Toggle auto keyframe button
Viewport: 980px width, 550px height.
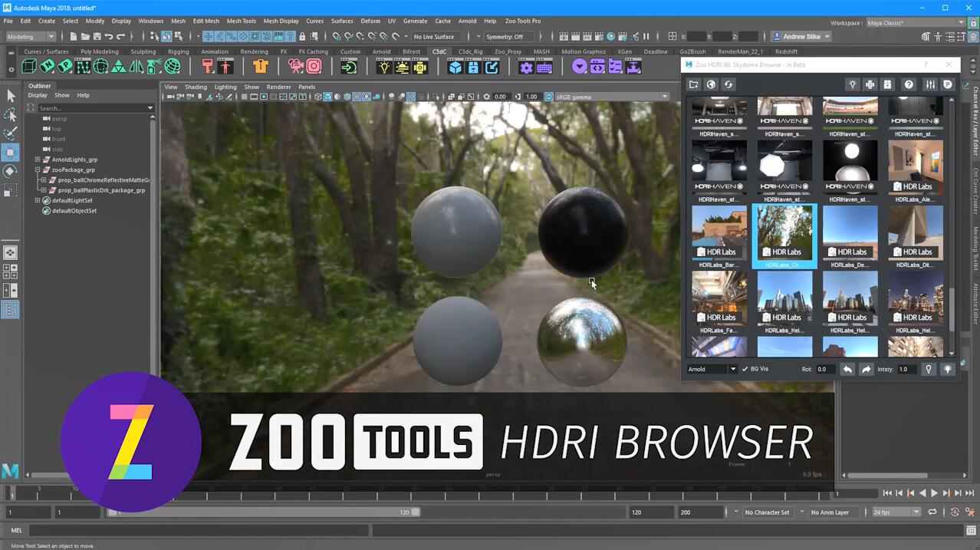click(955, 512)
